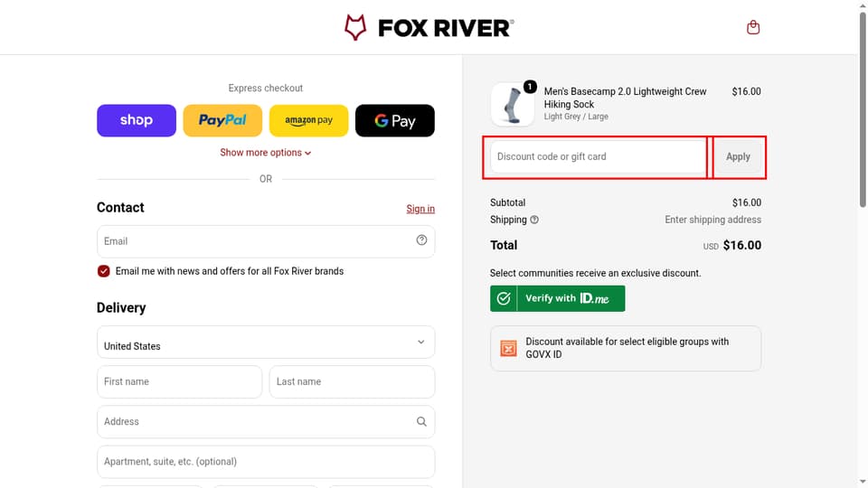Expand Show more options
868x488 pixels.
pyautogui.click(x=265, y=153)
